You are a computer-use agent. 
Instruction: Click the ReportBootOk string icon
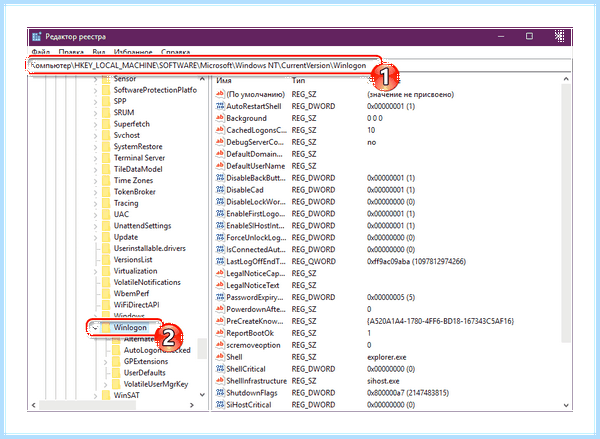(x=220, y=333)
